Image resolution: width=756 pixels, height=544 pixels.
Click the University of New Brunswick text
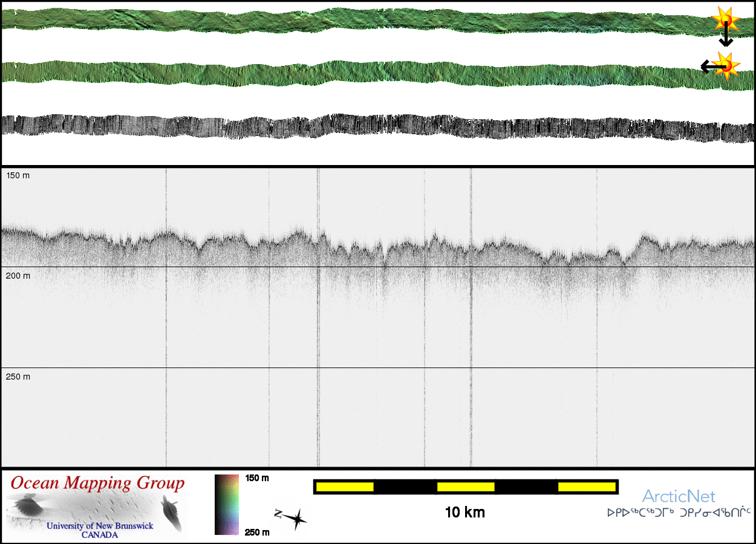point(100,526)
